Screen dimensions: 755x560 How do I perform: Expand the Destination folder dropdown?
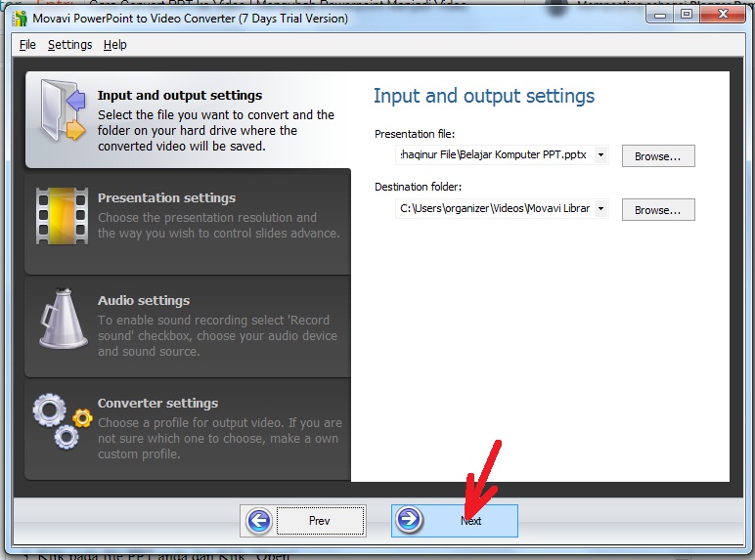click(600, 208)
